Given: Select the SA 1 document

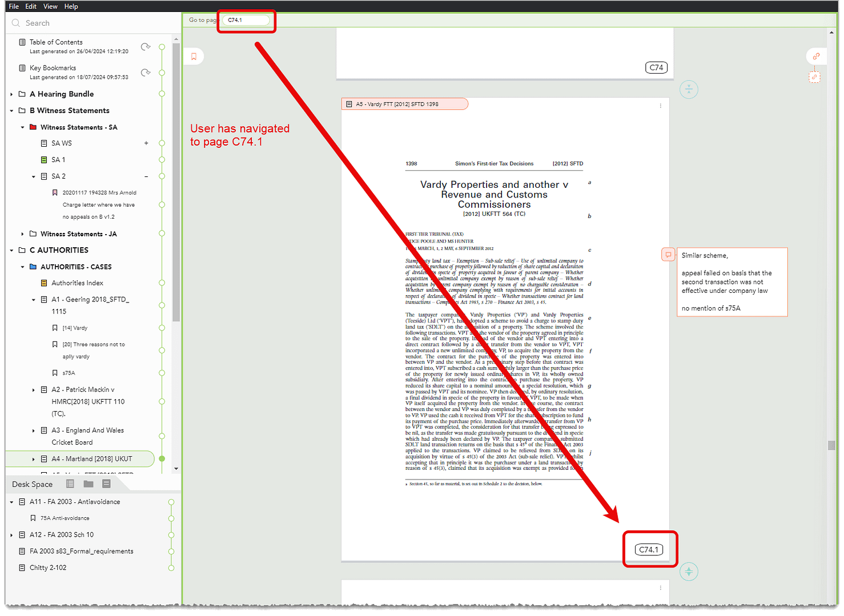Looking at the screenshot, I should 58,160.
